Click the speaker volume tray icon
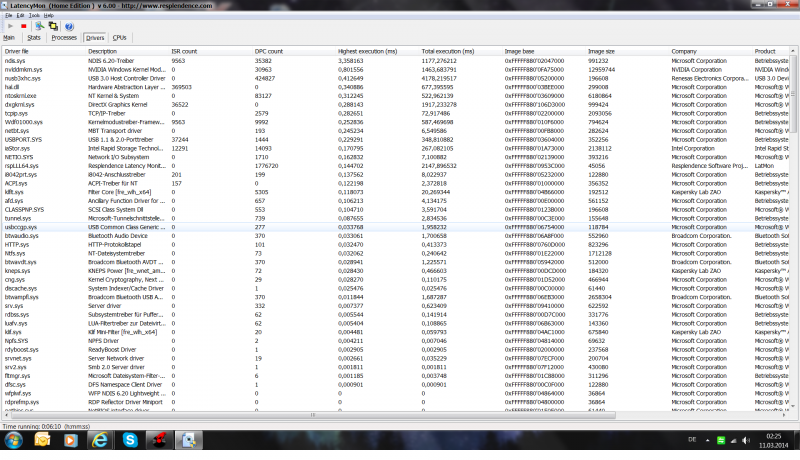This screenshot has width=800, height=460. pyautogui.click(x=746, y=440)
